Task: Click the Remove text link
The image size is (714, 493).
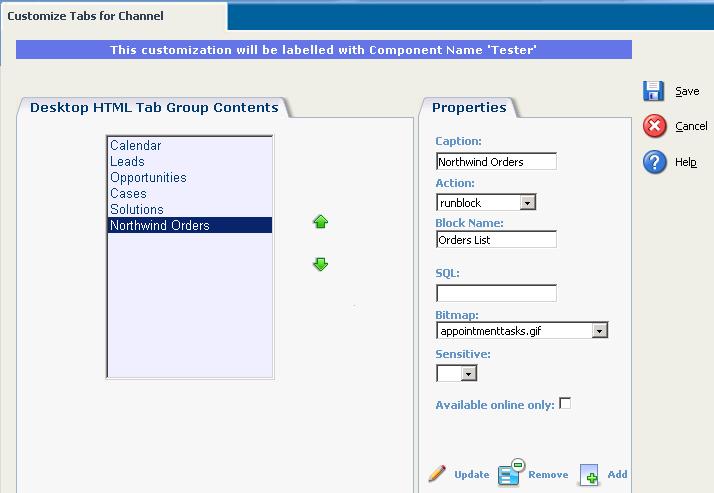Action: tap(548, 474)
